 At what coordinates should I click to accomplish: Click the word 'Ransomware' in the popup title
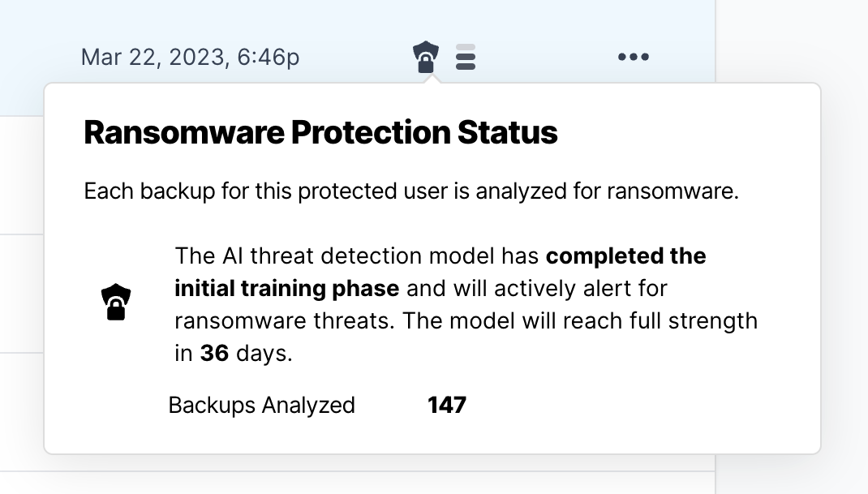[x=184, y=132]
